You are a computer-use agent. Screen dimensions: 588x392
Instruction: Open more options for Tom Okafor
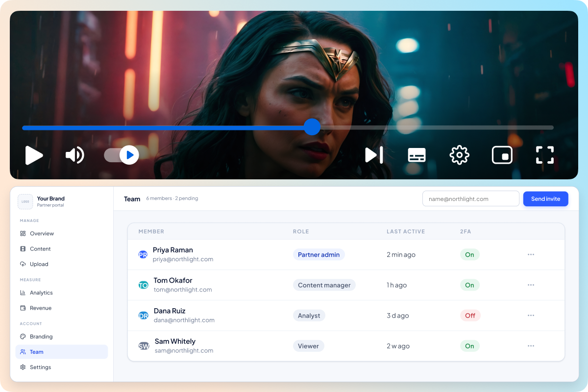click(x=531, y=285)
